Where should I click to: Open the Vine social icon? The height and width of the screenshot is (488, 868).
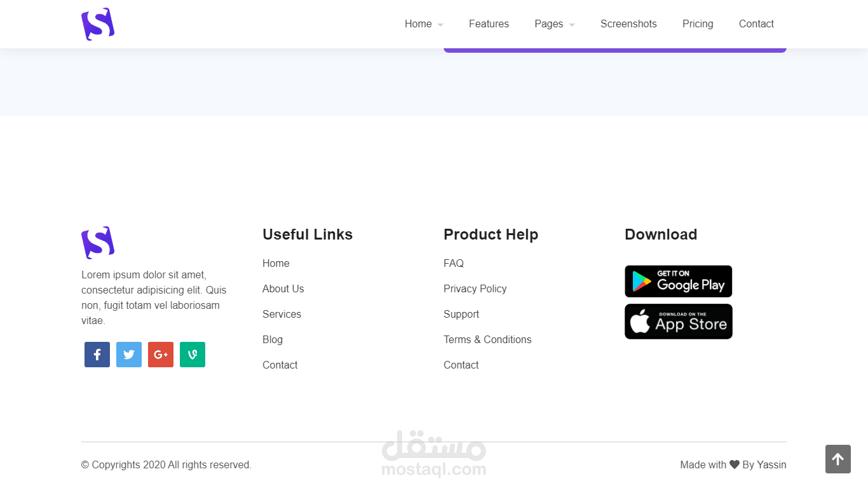coord(193,355)
